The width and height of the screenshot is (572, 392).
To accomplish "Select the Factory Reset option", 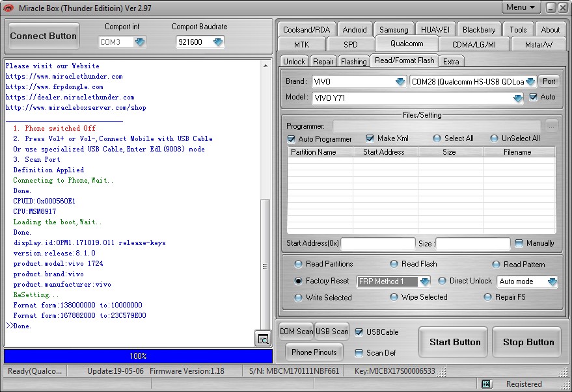I will 299,281.
